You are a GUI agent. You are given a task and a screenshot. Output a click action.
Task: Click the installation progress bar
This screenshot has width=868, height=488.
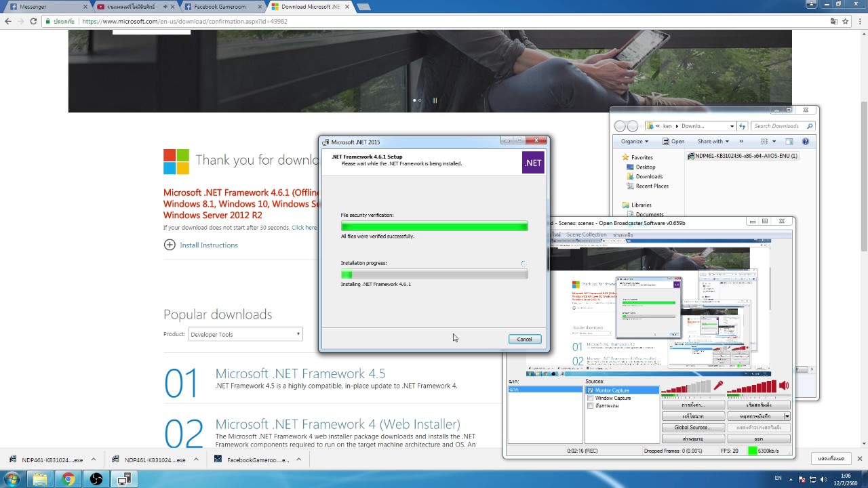tap(434, 274)
